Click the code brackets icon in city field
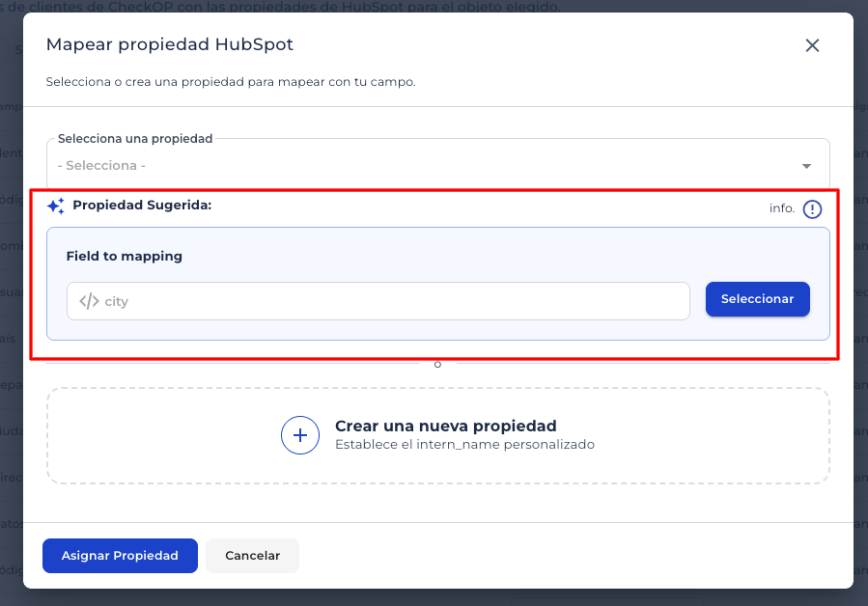The height and width of the screenshot is (606, 868). click(x=89, y=301)
